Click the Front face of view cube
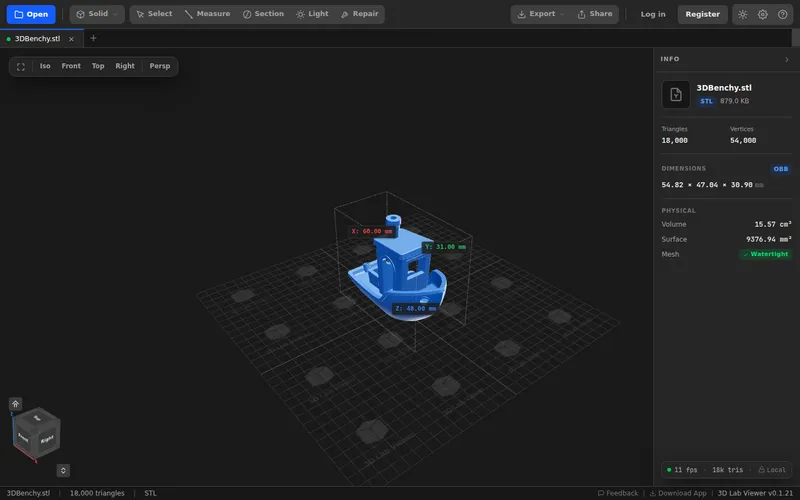This screenshot has height=500, width=800. point(23,438)
